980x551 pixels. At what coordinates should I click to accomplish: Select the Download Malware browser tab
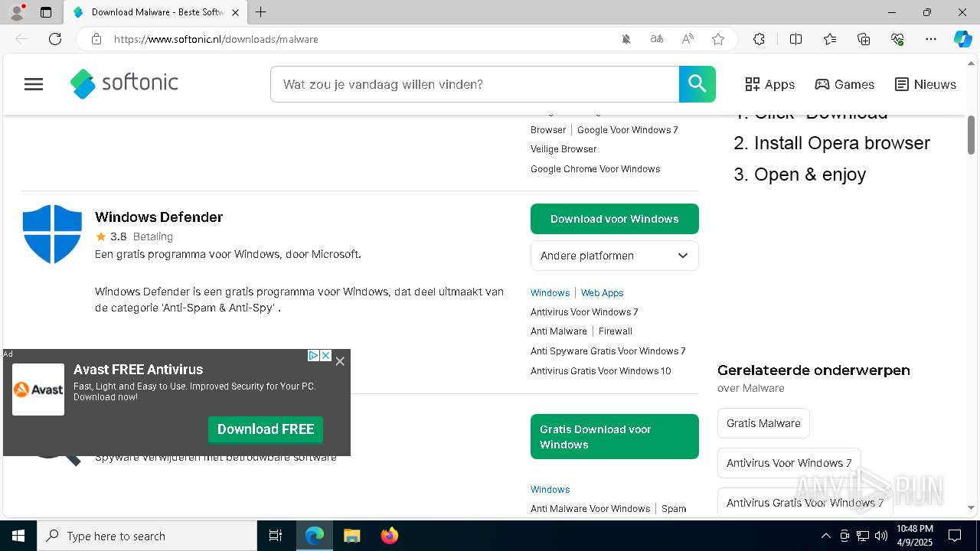155,12
